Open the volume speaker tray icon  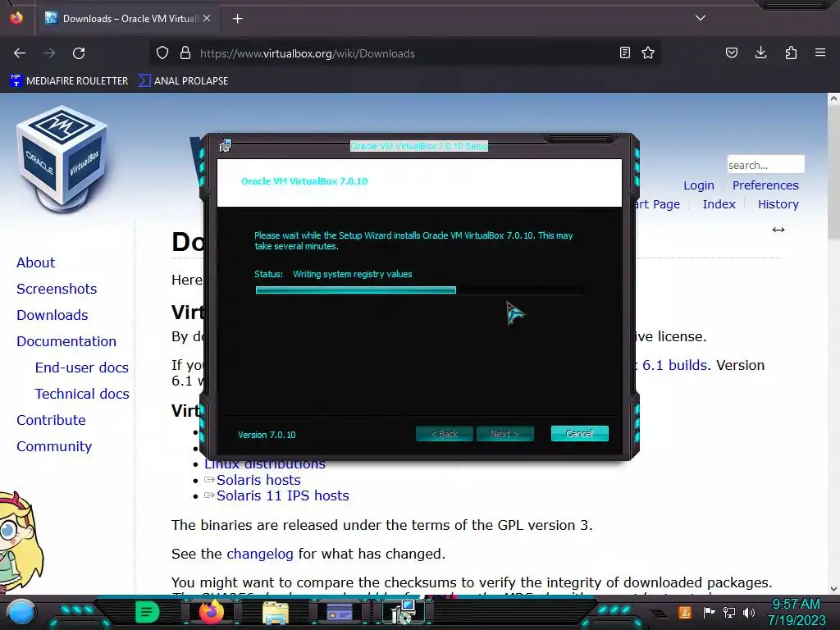[x=749, y=612]
